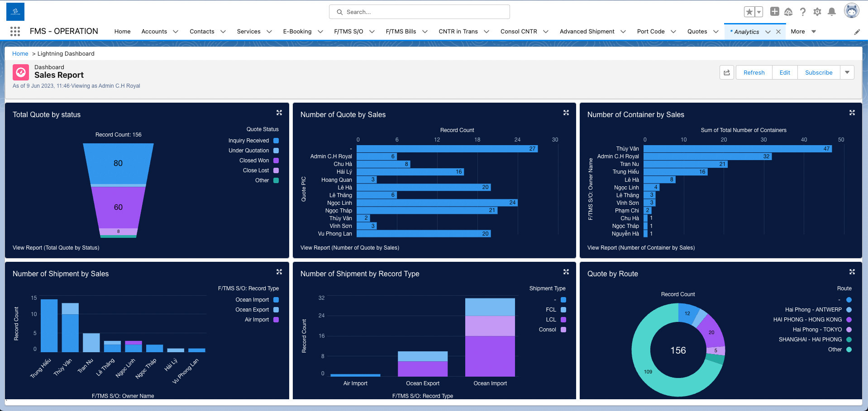Open the F/TMS S/O tab dropdown chevron
This screenshot has height=411, width=868.
(x=372, y=32)
